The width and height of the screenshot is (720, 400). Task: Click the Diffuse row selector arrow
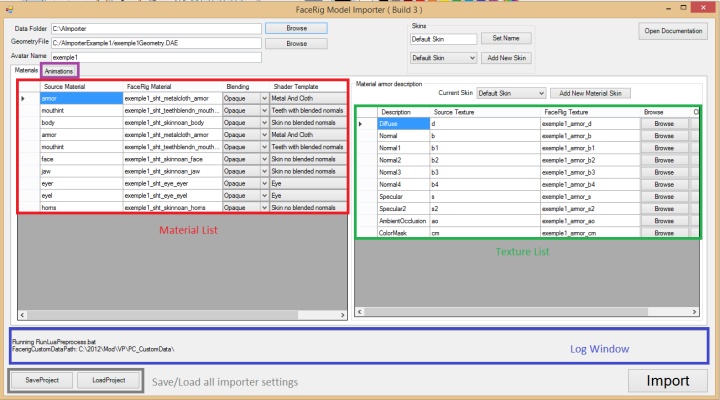click(x=360, y=124)
